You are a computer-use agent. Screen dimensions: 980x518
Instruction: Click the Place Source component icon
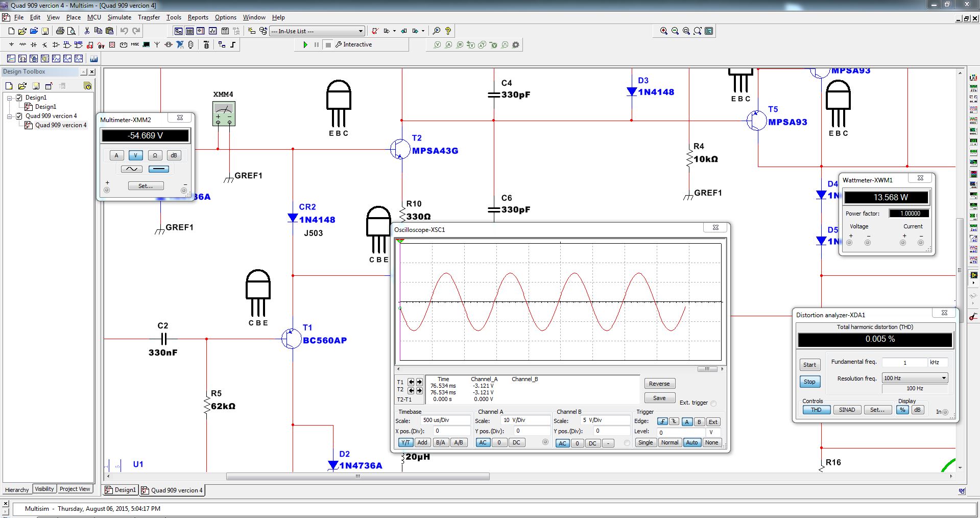click(11, 45)
